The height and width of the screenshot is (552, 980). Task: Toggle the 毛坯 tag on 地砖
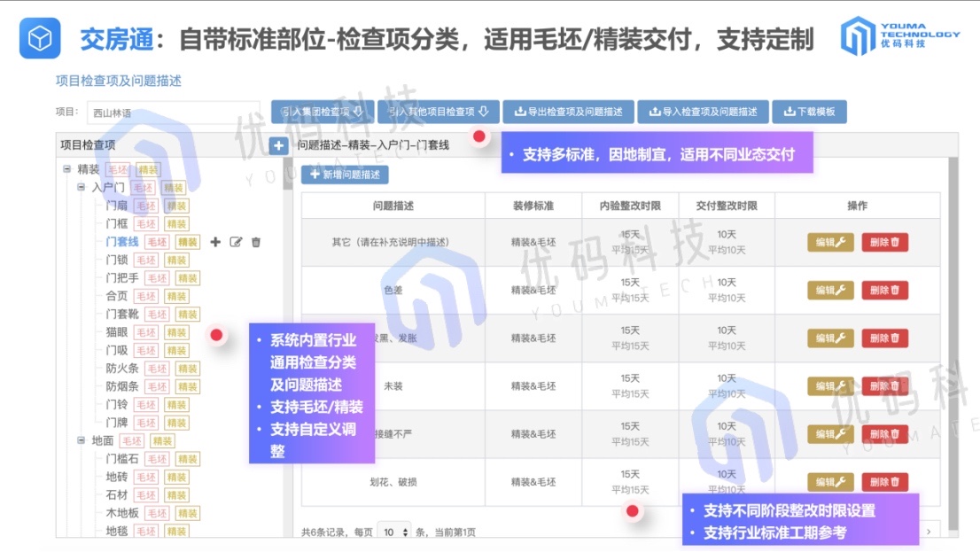pos(157,477)
